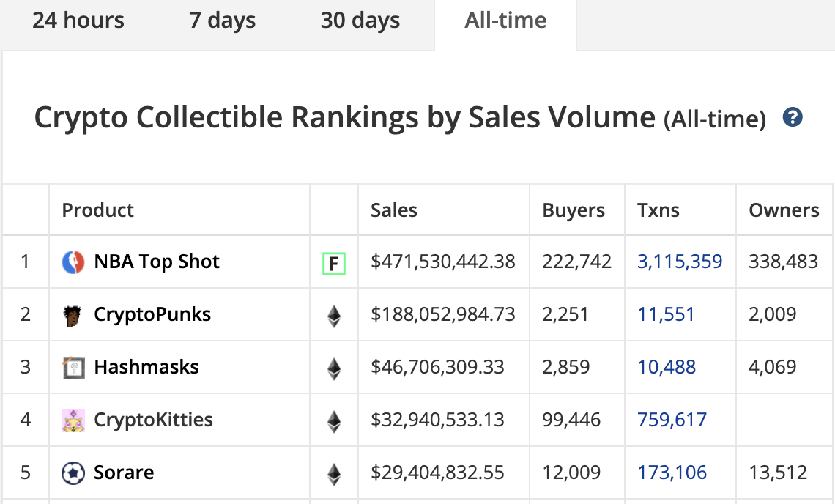Click the Ethereum icon in CryptoPunks row
Viewport: 835px width, 504px height.
334,316
